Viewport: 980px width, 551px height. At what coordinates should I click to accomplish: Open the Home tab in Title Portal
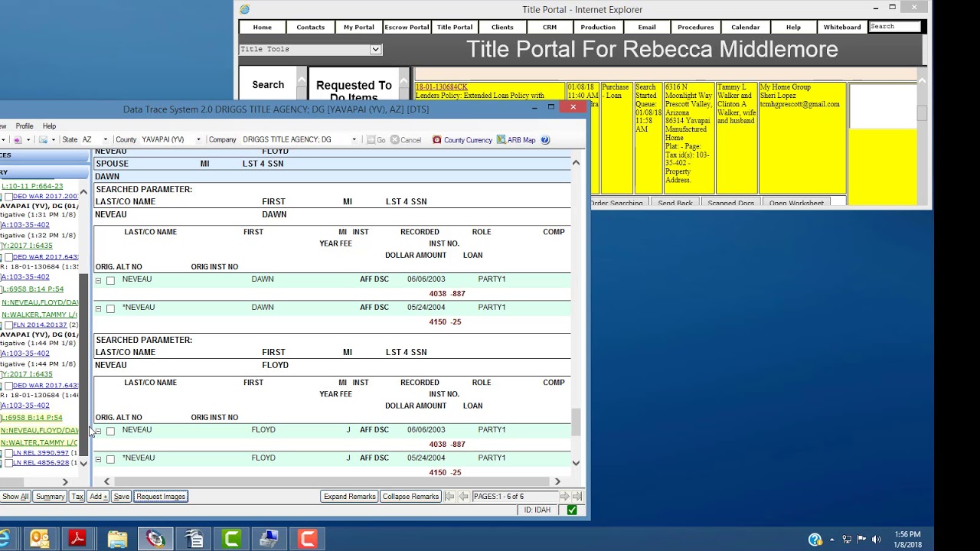click(263, 27)
